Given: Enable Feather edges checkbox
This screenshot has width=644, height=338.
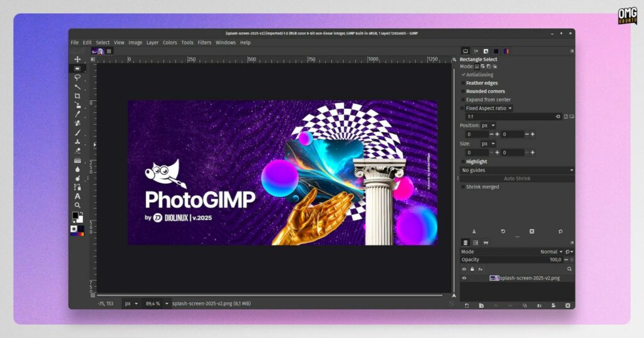Looking at the screenshot, I should (x=464, y=83).
